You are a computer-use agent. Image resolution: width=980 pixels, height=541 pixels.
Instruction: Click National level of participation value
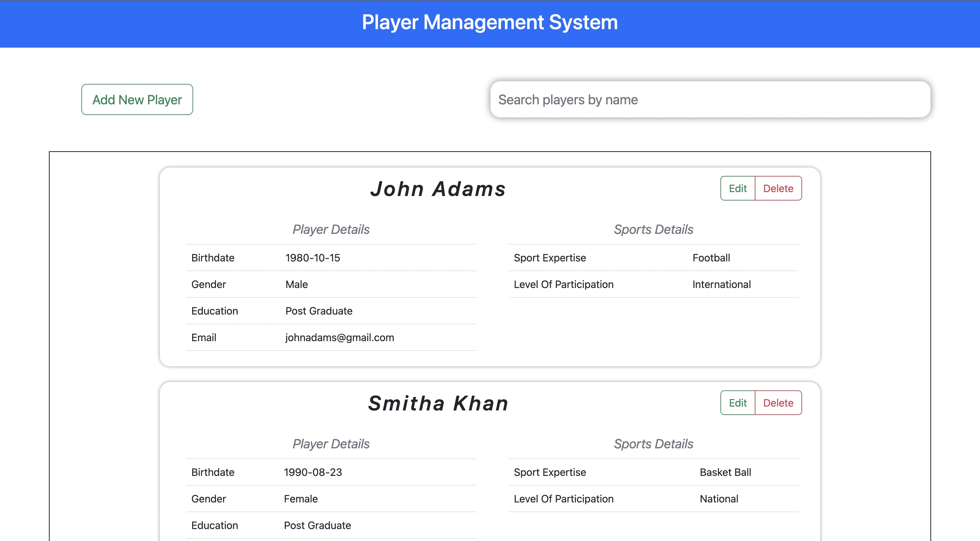point(719,499)
